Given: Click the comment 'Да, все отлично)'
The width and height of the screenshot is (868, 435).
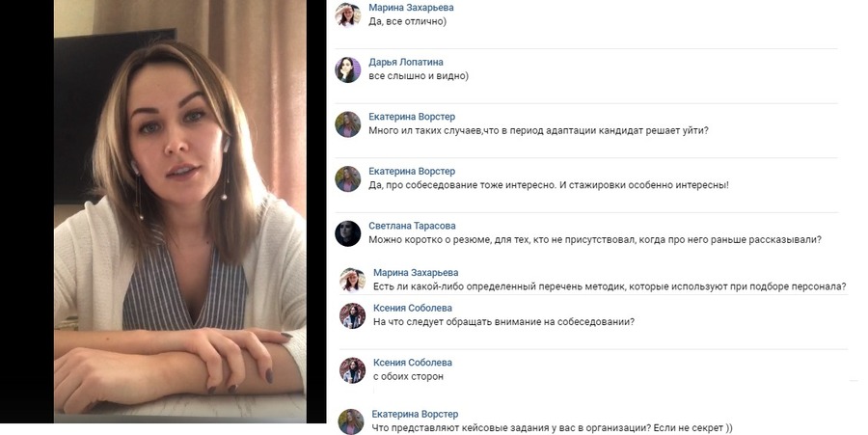Looking at the screenshot, I should pyautogui.click(x=407, y=21).
